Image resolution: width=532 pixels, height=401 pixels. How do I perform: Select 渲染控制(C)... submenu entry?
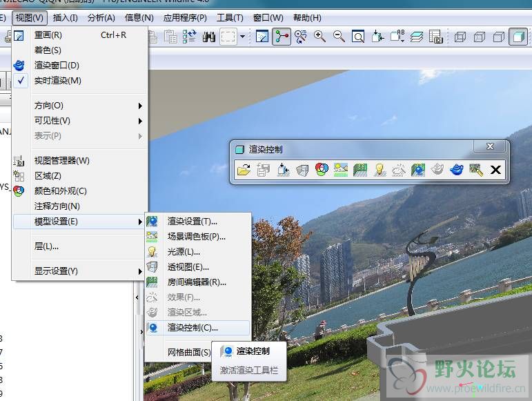[x=198, y=328]
